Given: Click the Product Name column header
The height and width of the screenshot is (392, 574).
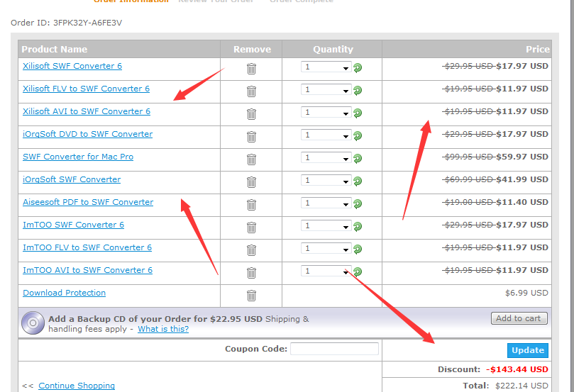Looking at the screenshot, I should 55,49.
